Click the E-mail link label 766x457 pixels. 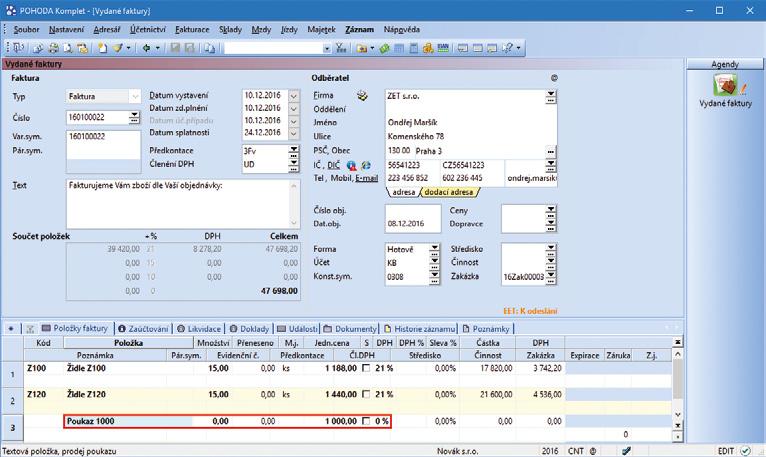click(x=367, y=178)
